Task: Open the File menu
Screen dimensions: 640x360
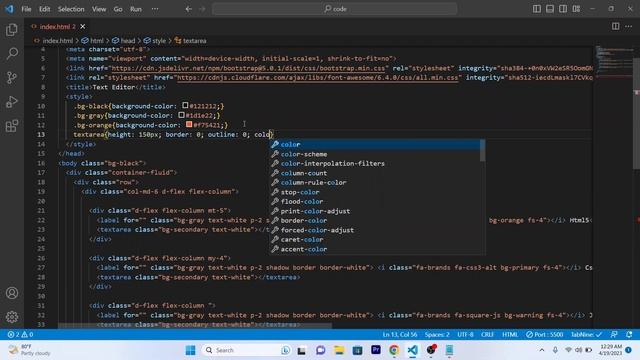Action: [26, 9]
